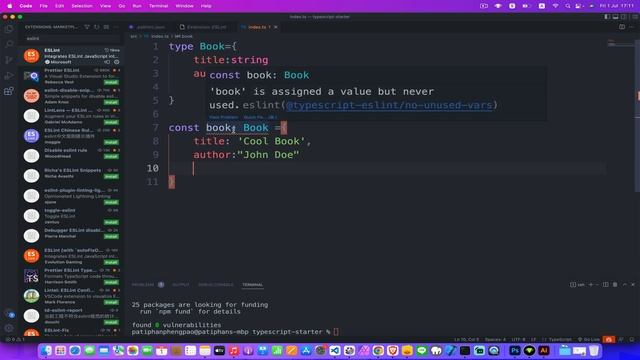
Task: Kill the terminal with trash icon
Action: pos(615,284)
